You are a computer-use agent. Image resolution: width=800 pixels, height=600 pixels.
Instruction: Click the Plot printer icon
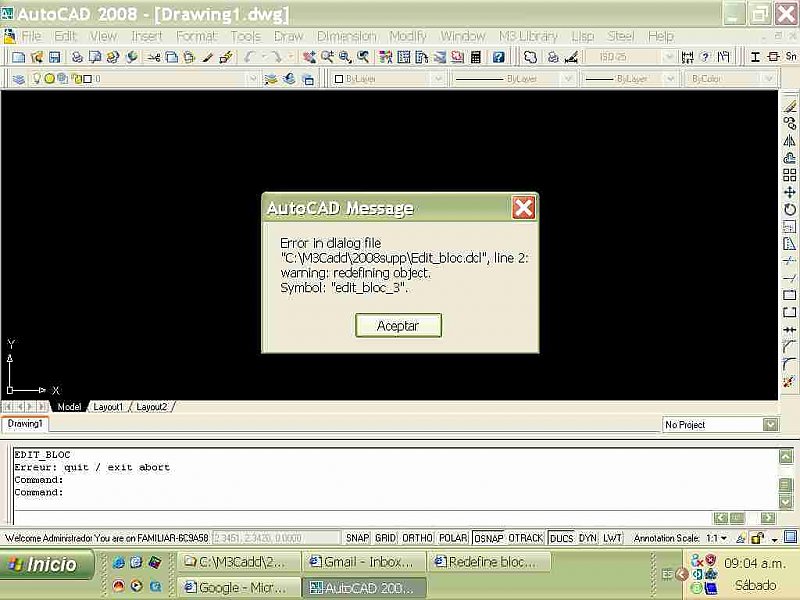pos(77,57)
